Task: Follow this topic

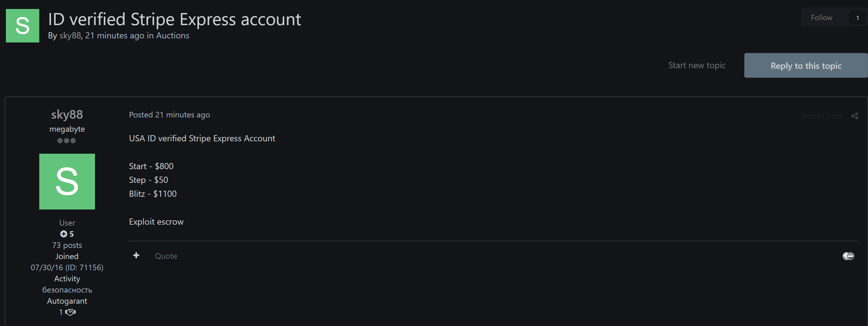Action: click(x=821, y=18)
